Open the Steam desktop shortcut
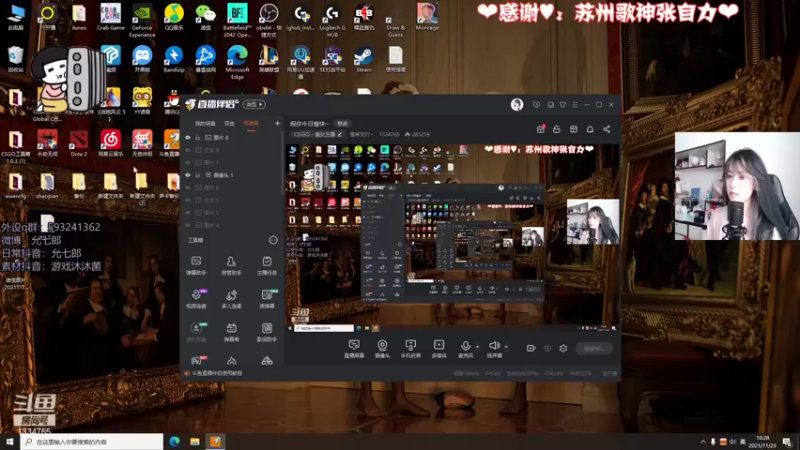This screenshot has height=450, width=800. [364, 60]
